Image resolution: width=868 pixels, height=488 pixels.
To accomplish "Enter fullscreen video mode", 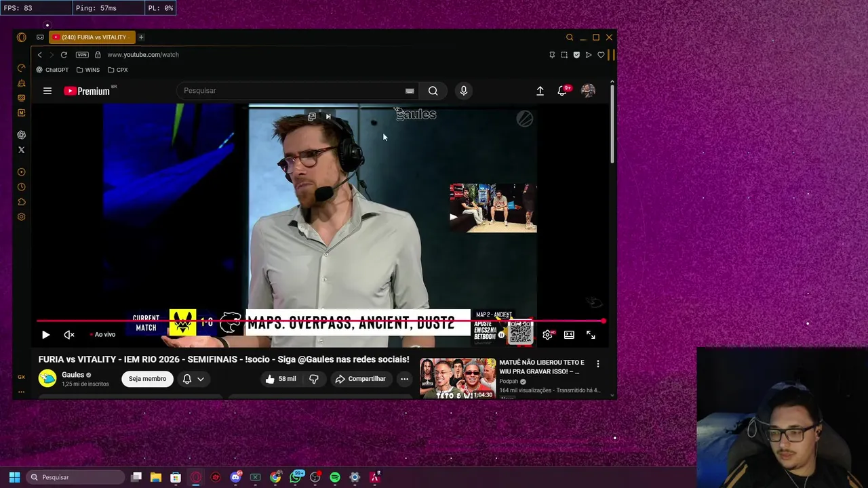I will coord(591,335).
